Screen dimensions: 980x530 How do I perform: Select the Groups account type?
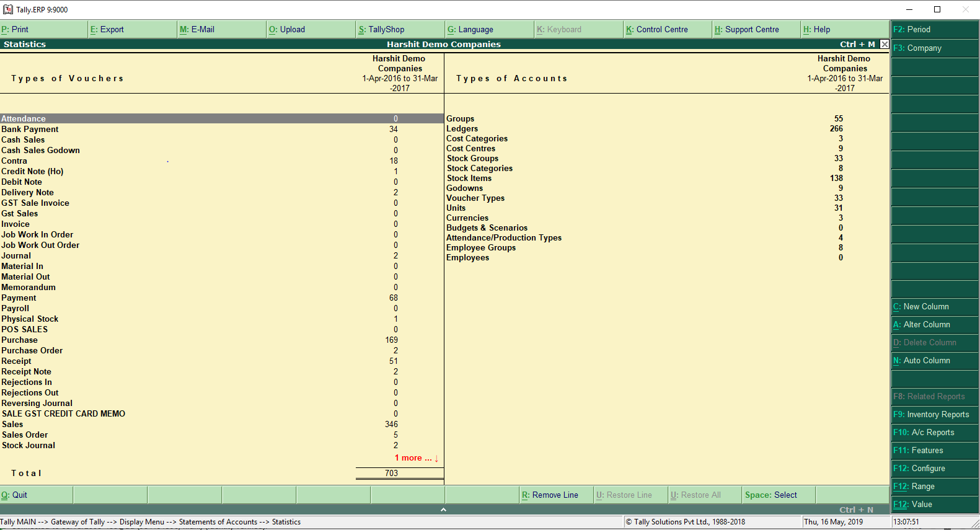[x=667, y=118]
